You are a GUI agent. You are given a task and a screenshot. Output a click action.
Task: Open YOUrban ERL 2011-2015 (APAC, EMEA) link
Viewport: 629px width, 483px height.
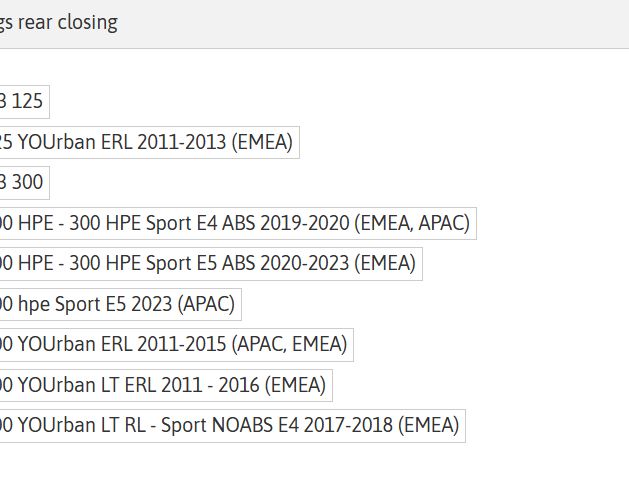174,345
